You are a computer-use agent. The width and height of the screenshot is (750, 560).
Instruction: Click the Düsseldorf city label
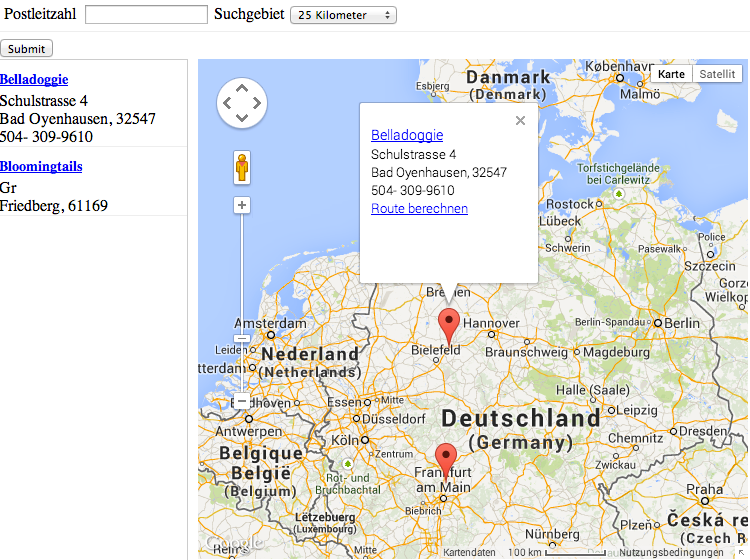(394, 419)
